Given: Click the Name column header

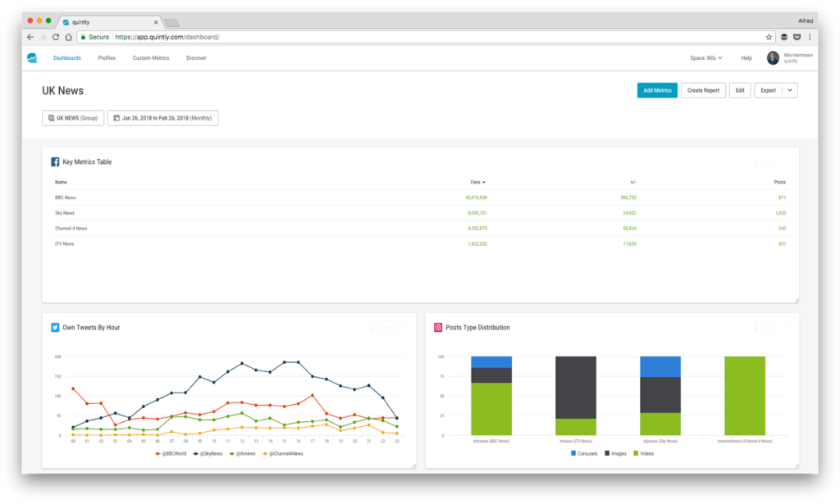Looking at the screenshot, I should click(x=61, y=183).
